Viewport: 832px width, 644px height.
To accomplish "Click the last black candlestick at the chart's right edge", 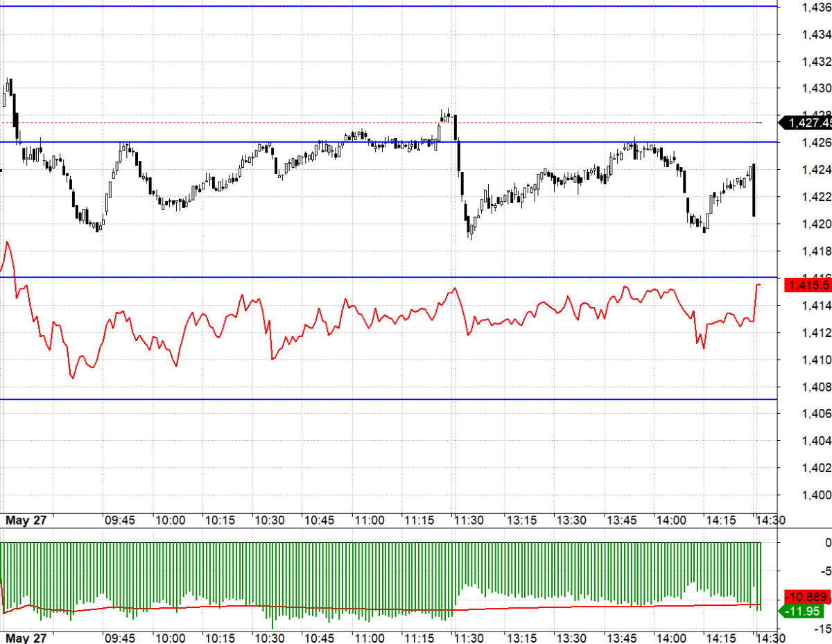I will (x=754, y=191).
